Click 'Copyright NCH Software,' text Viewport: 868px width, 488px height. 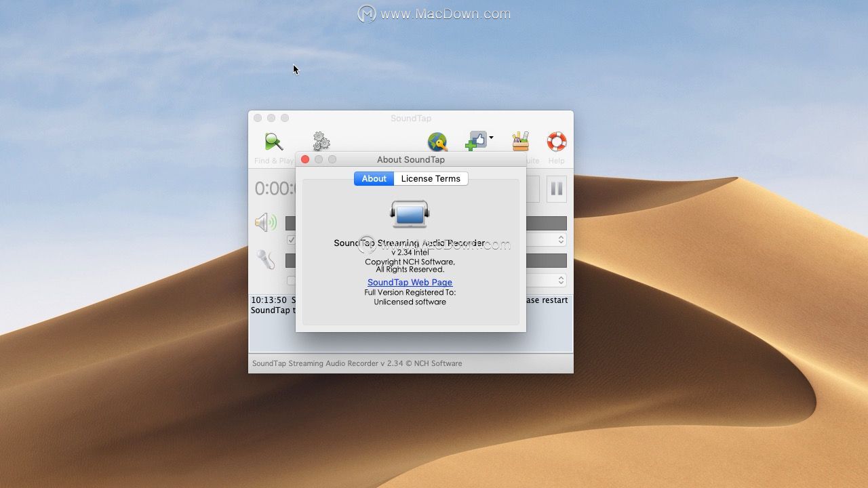410,262
